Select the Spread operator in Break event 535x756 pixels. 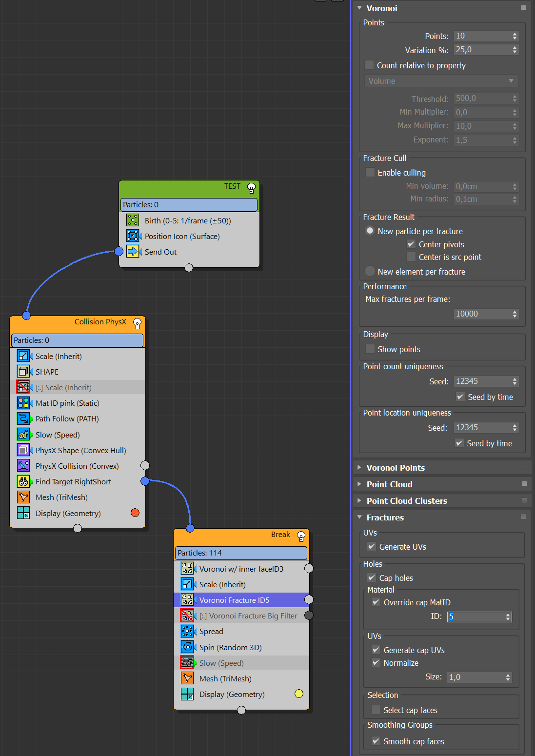(211, 631)
